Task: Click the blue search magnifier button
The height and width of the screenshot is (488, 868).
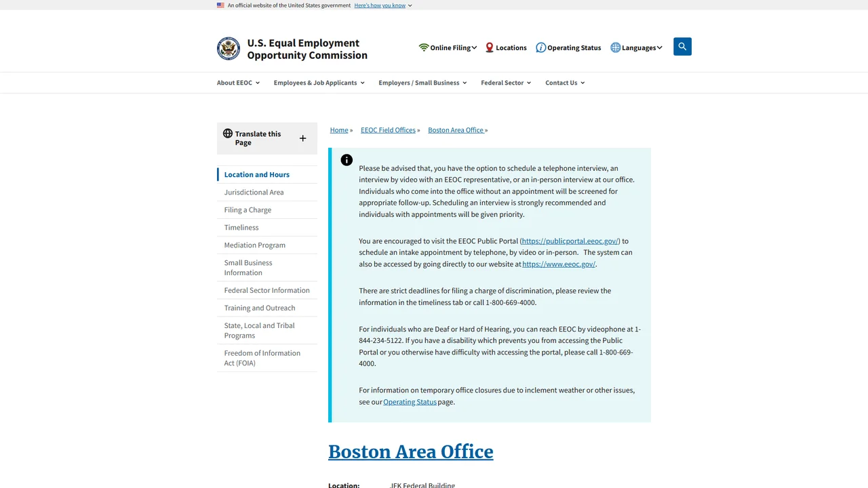Action: [682, 47]
